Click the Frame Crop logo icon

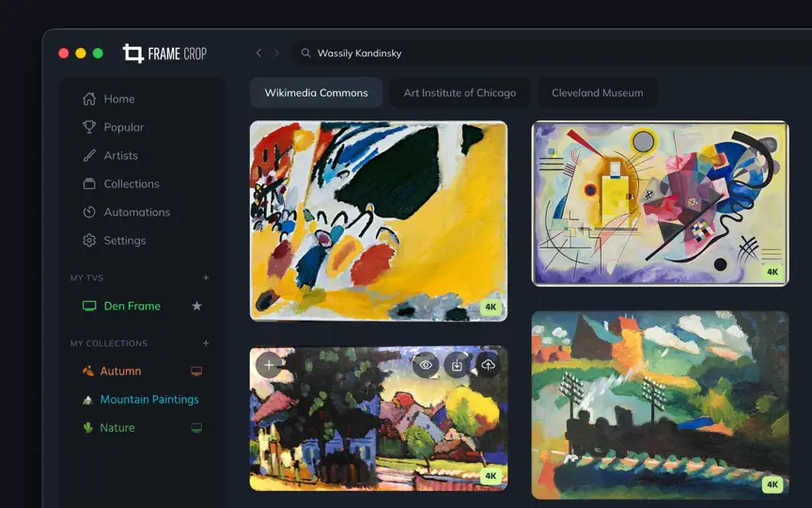pyautogui.click(x=133, y=54)
